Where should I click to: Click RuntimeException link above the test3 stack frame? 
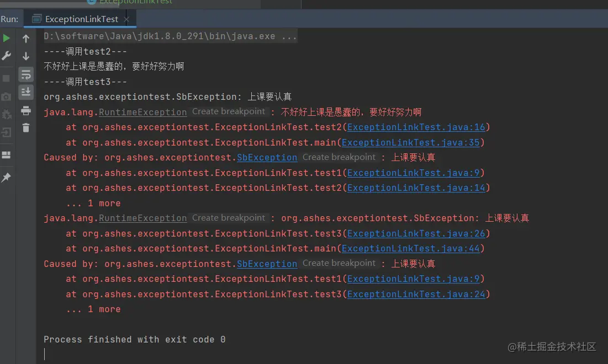tap(142, 218)
